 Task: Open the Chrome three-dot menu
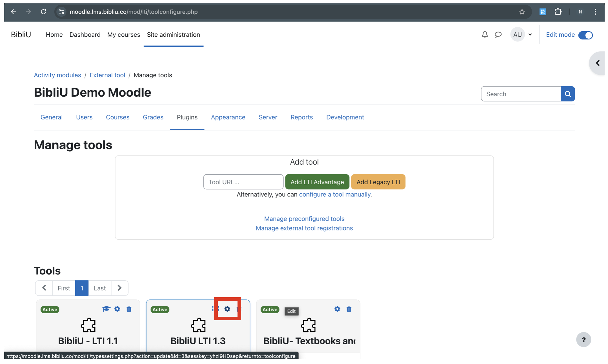(x=595, y=12)
